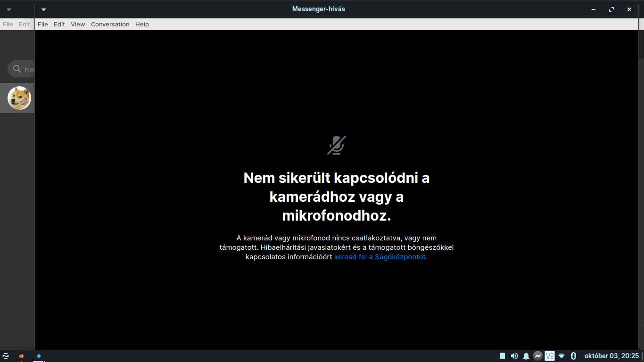Toggle Wi-Fi from the system tray
Screen dimensions: 644x362
[561, 355]
